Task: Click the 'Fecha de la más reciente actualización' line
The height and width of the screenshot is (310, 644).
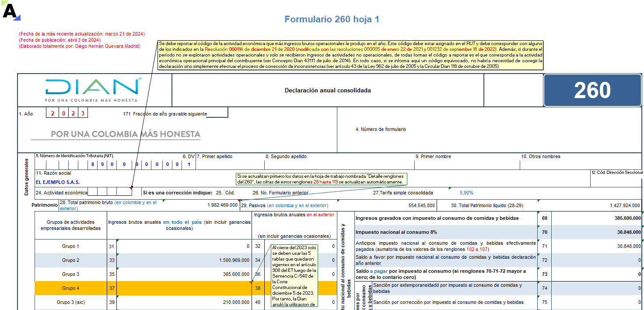Action: tap(81, 34)
